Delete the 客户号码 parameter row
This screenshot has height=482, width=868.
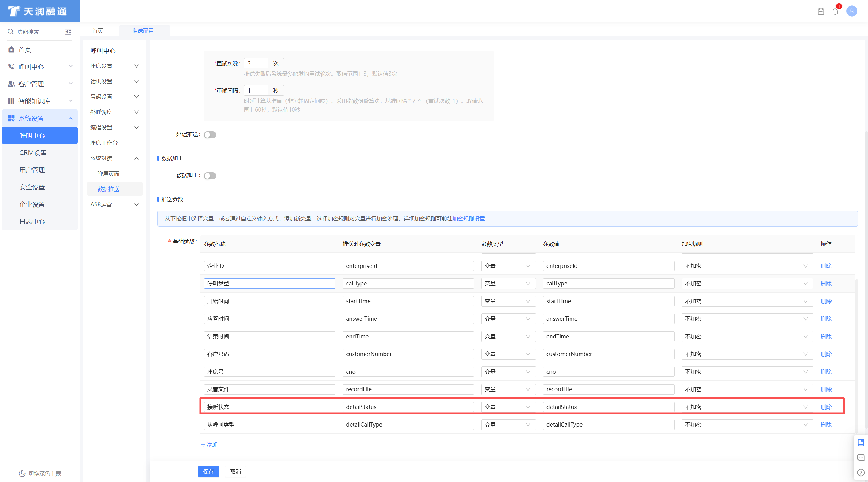point(826,354)
